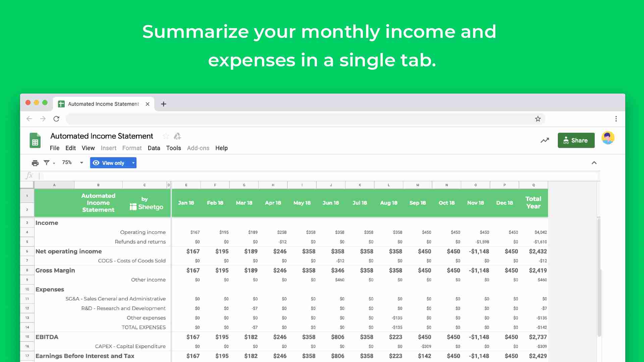Click the back navigation arrow
Screen dimensions: 644x362
(x=30, y=118)
